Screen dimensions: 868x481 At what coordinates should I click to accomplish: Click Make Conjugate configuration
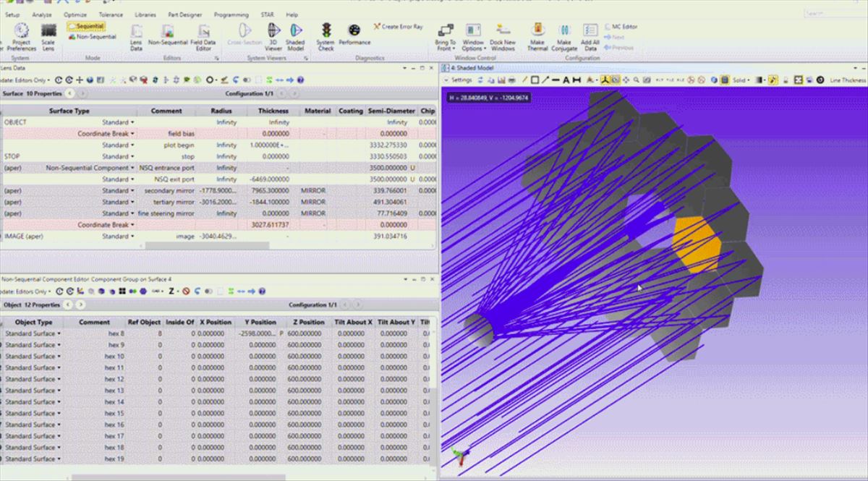564,37
